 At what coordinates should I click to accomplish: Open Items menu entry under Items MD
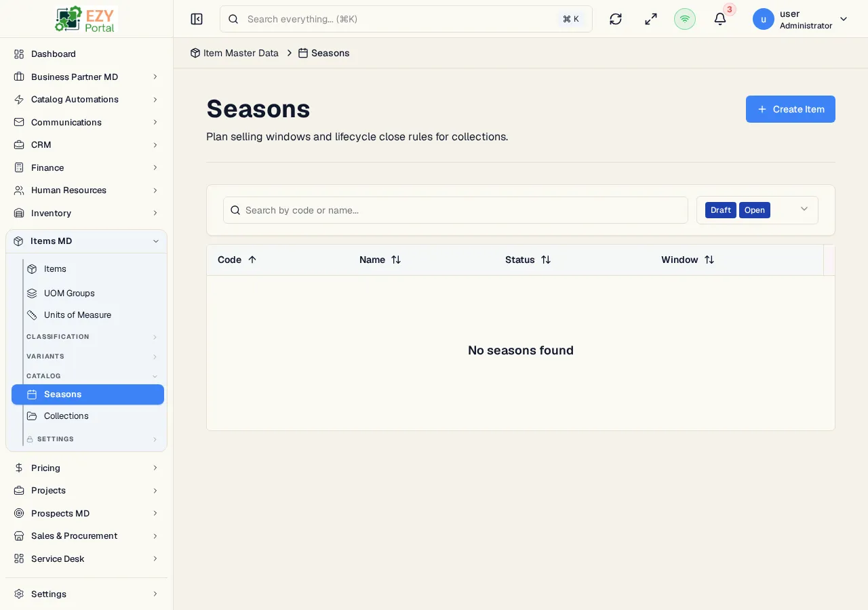click(x=87, y=269)
